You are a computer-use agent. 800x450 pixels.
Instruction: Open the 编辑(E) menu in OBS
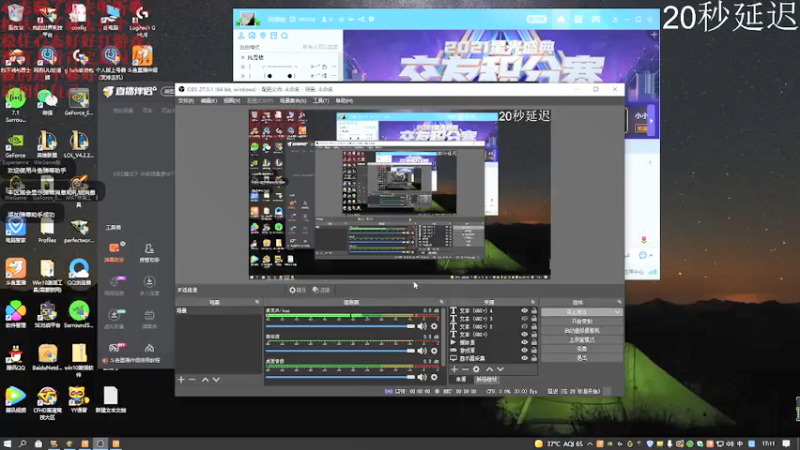[x=209, y=101]
